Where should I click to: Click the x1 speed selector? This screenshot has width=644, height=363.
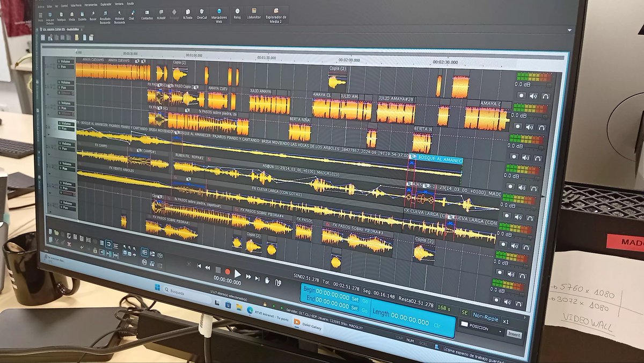(506, 322)
